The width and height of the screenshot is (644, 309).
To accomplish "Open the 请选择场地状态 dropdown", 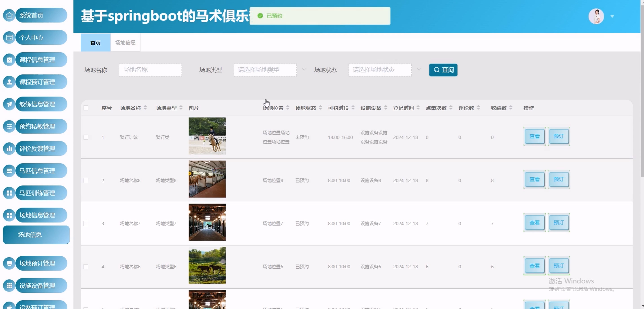I will (380, 70).
